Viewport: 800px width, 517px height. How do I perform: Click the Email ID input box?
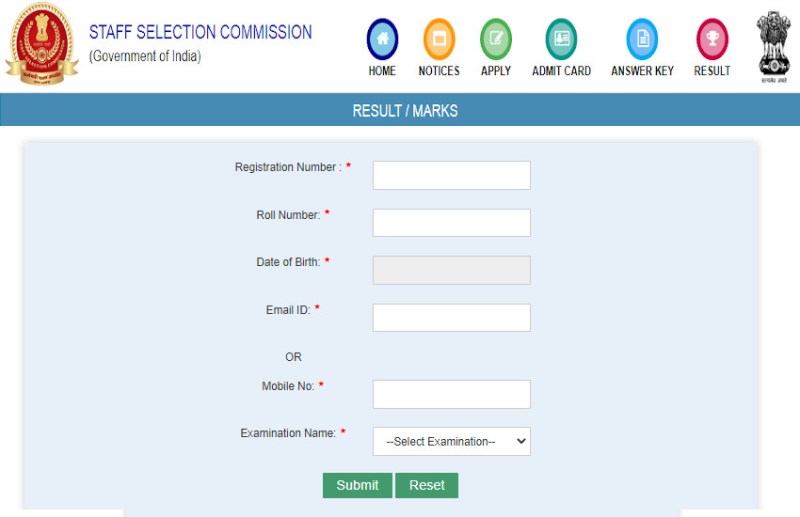(452, 318)
